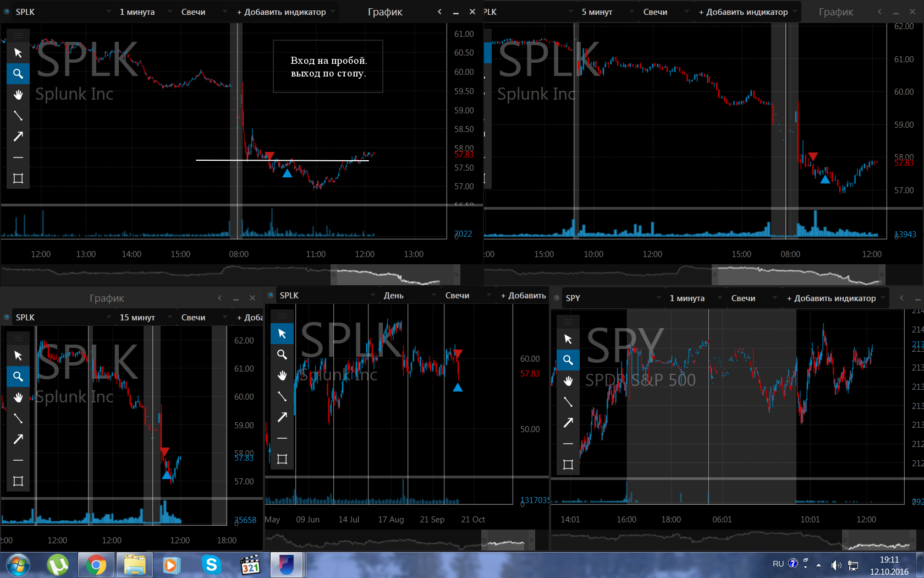
Task: Choose the horizontal line tool in daily SPLK chart
Action: pos(282,438)
